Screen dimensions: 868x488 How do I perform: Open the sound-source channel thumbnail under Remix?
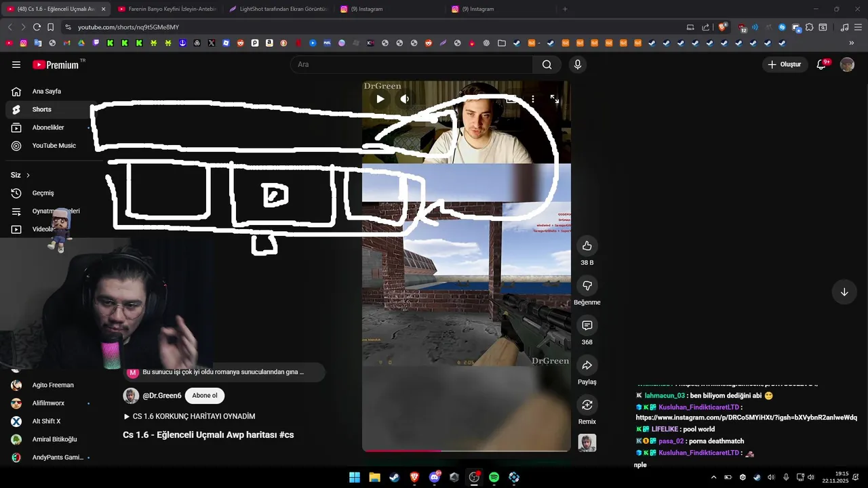click(x=587, y=443)
